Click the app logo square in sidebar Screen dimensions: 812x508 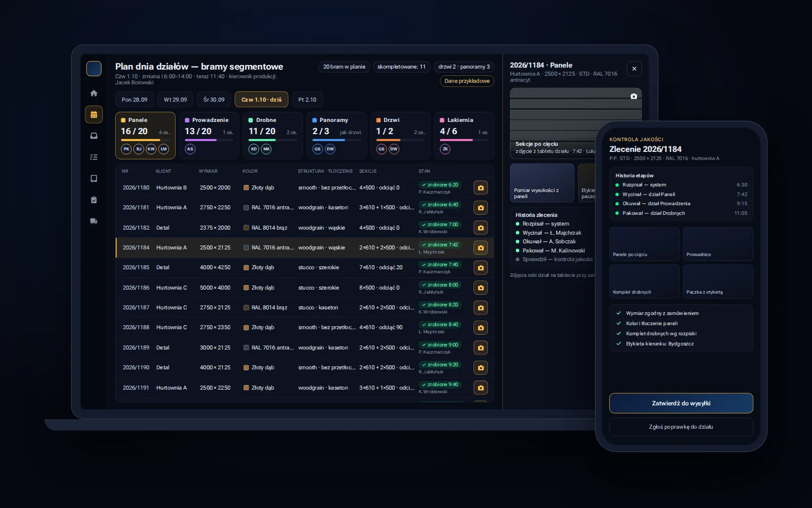(94, 69)
